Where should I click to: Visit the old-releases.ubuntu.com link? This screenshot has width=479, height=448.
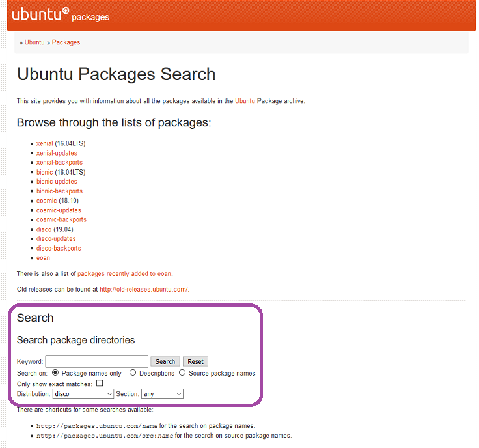point(144,289)
